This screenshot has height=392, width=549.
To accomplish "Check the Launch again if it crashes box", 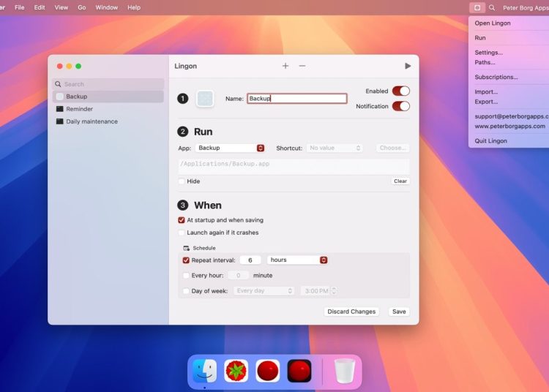I will point(182,233).
